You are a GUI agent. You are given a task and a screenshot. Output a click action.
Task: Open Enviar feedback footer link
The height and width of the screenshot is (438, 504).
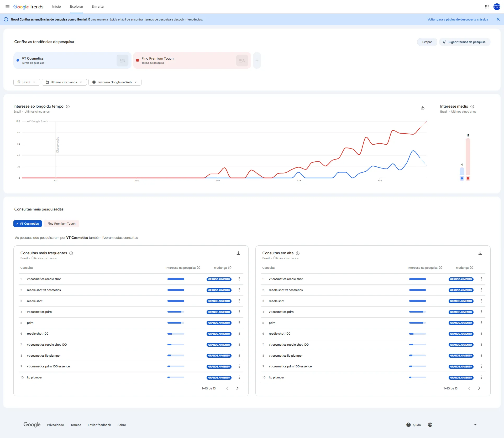[99, 425]
